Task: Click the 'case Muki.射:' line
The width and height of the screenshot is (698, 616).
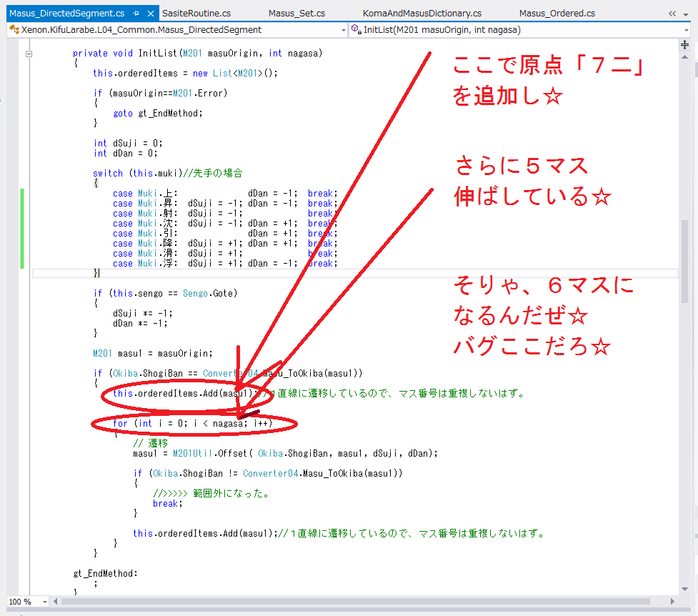Action: (225, 214)
